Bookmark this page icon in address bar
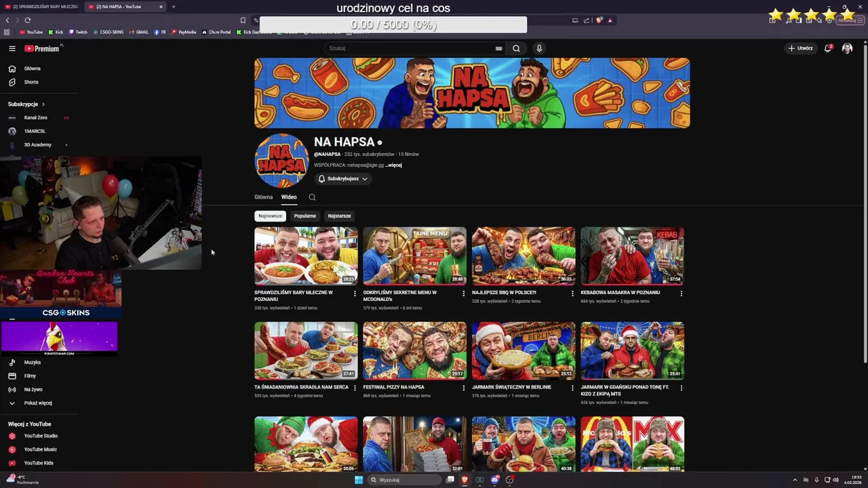The height and width of the screenshot is (488, 868). (243, 20)
